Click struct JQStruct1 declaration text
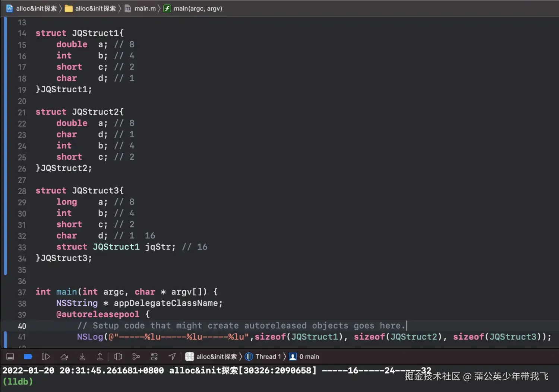This screenshot has height=392, width=559. click(79, 33)
